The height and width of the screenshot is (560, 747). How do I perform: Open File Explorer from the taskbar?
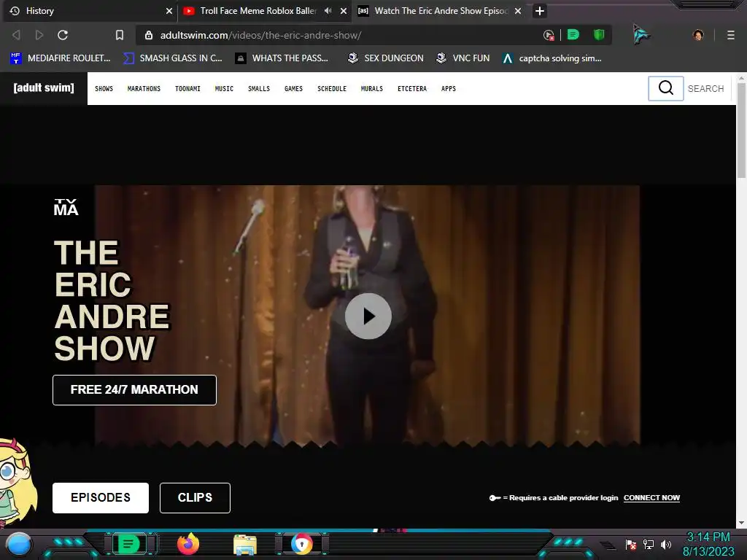(245, 545)
